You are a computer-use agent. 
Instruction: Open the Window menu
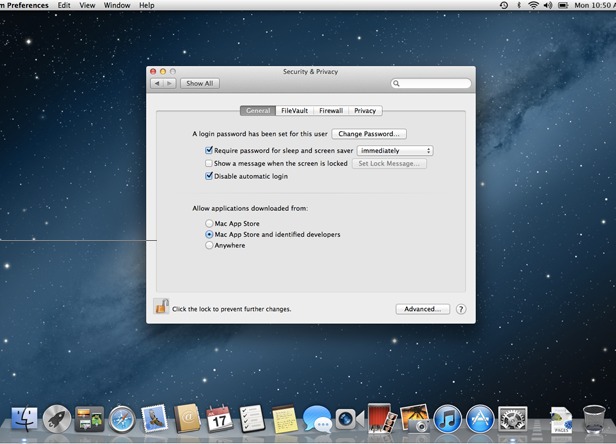117,5
